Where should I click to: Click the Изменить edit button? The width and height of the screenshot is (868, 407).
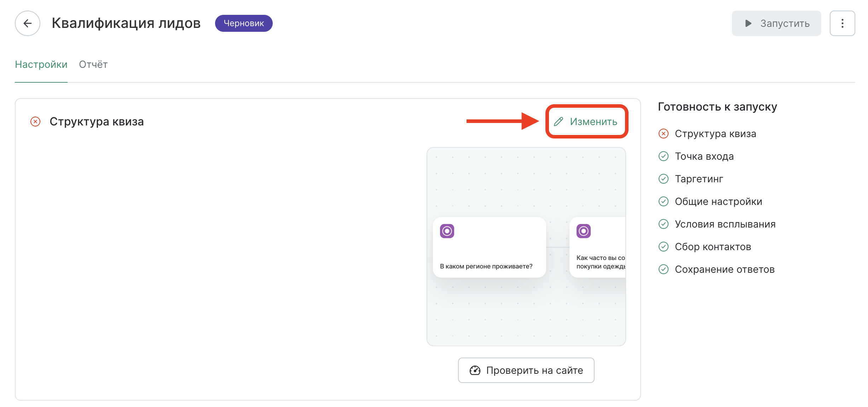click(x=593, y=122)
